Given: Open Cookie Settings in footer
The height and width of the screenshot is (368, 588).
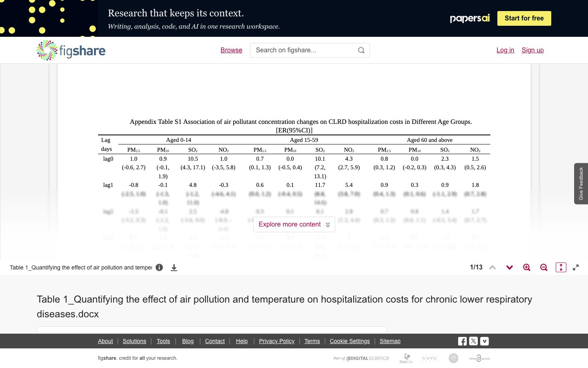Looking at the screenshot, I should click(350, 341).
